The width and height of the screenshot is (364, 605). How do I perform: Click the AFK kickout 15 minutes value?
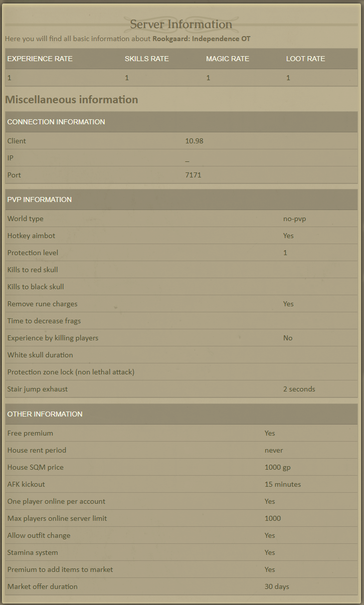coord(283,484)
